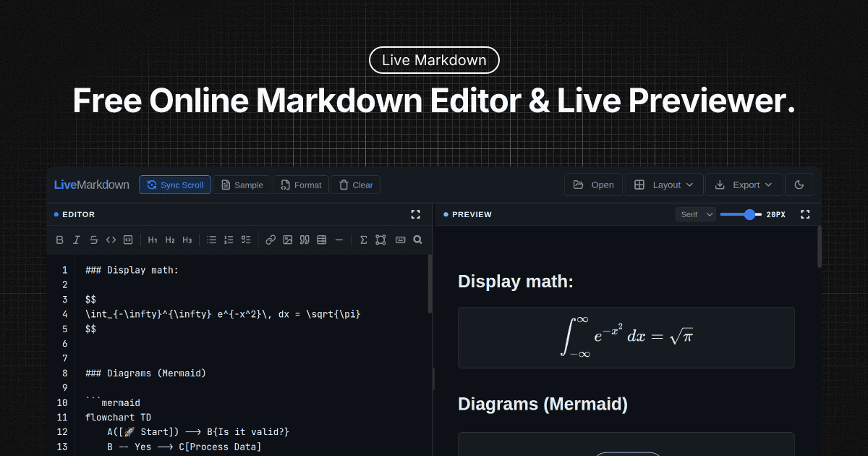Expand the editor pane to fullscreen

click(x=415, y=214)
